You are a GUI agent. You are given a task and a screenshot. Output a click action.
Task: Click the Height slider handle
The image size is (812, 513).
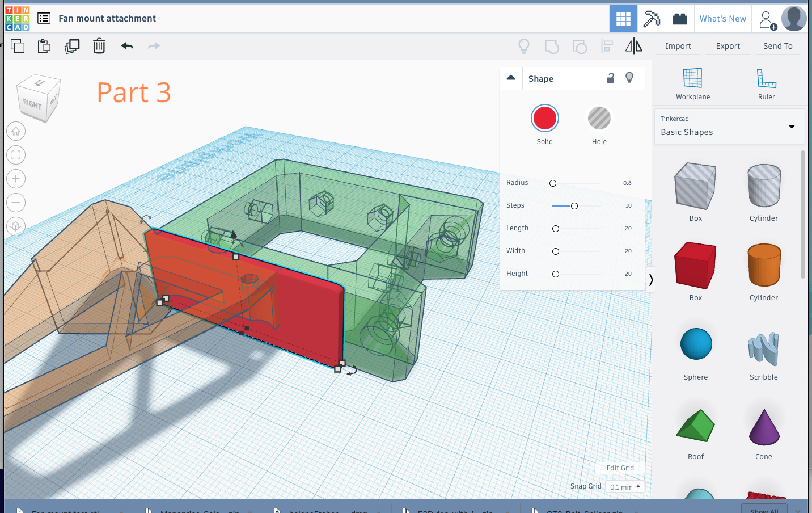556,274
